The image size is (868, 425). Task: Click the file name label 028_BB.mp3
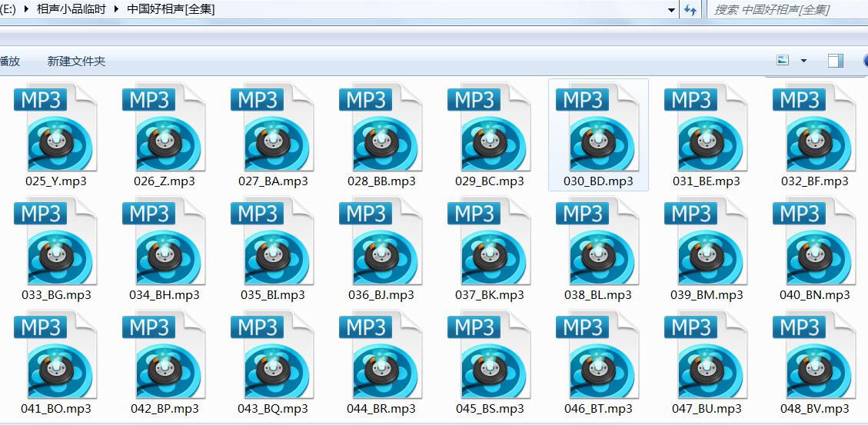(381, 181)
